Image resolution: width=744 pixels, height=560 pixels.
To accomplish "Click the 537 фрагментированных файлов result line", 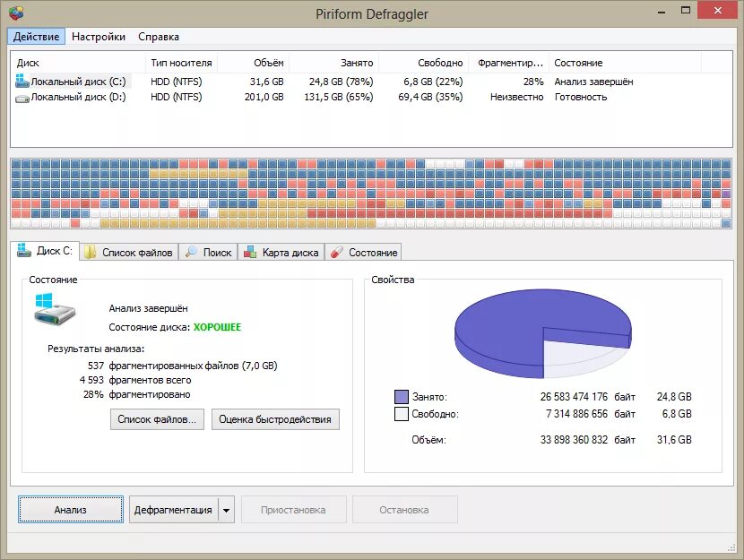I will point(183,366).
